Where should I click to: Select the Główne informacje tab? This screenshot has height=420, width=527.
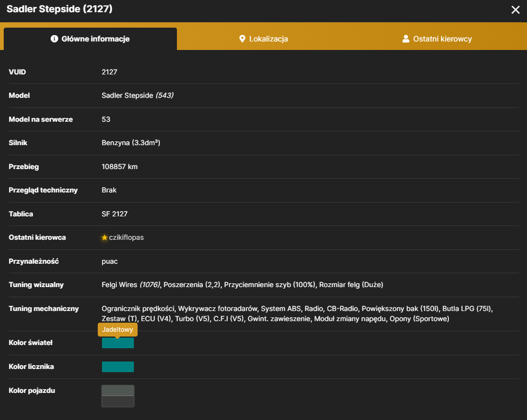[90, 39]
